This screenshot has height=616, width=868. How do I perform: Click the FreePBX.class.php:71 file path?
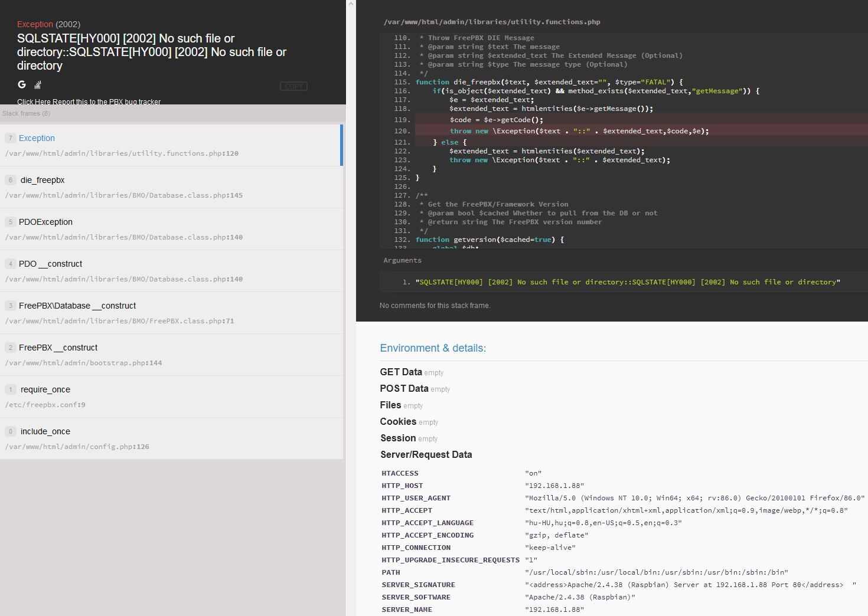[x=119, y=321]
